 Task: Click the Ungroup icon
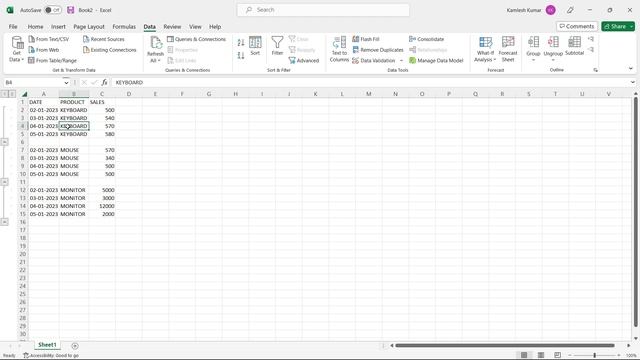click(x=553, y=42)
